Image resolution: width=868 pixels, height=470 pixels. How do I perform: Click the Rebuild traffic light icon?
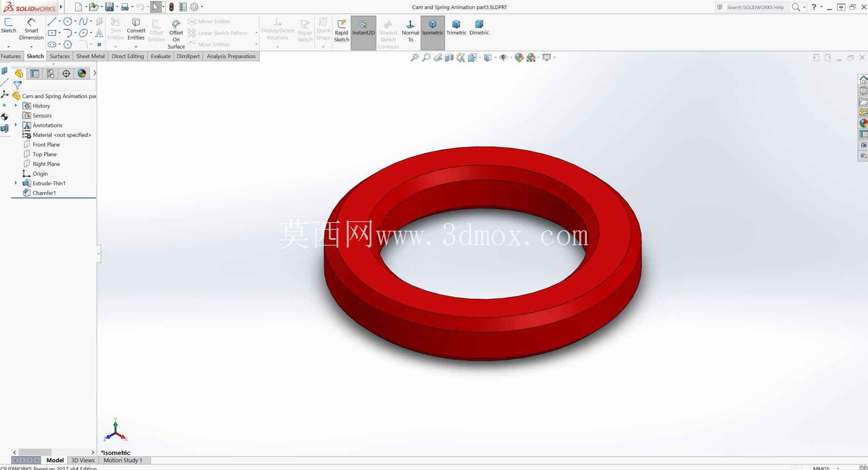click(x=171, y=7)
